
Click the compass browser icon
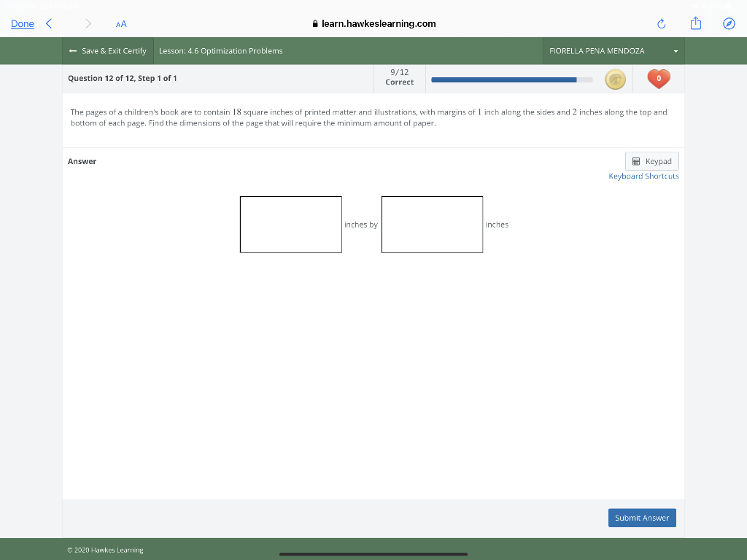(x=729, y=23)
